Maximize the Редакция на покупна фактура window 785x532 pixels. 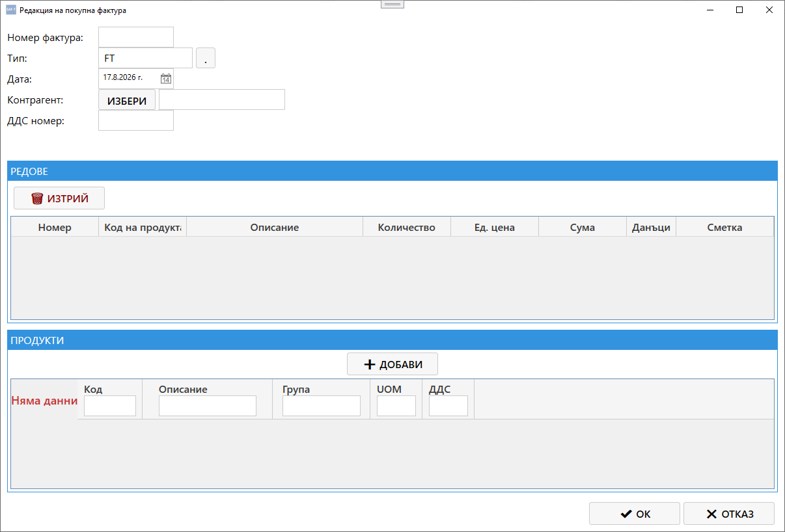739,10
